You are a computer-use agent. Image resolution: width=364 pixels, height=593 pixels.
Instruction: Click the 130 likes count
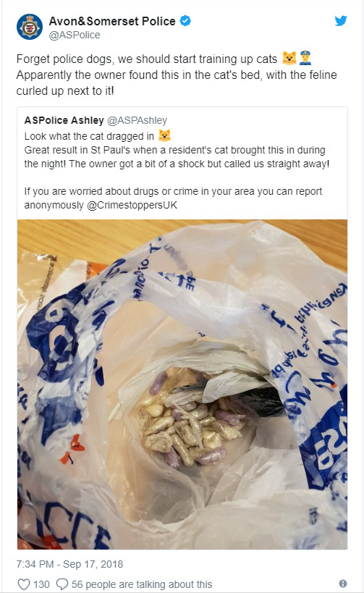click(x=41, y=584)
